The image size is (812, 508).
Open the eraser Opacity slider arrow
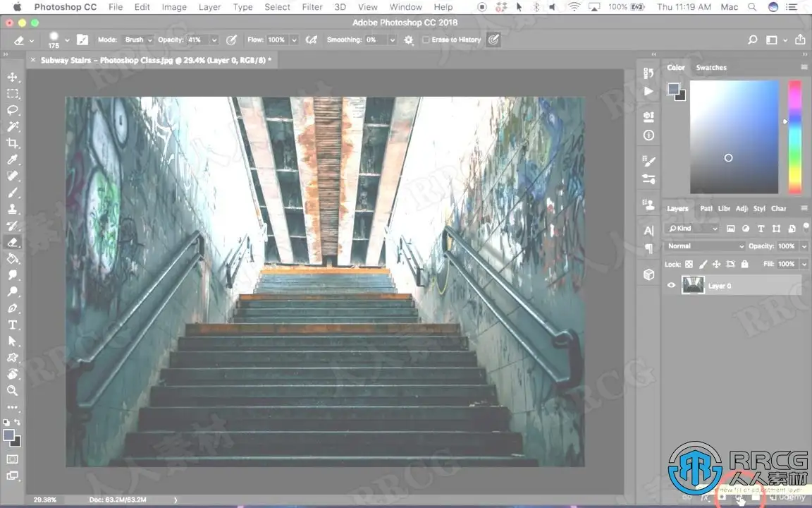coord(214,40)
